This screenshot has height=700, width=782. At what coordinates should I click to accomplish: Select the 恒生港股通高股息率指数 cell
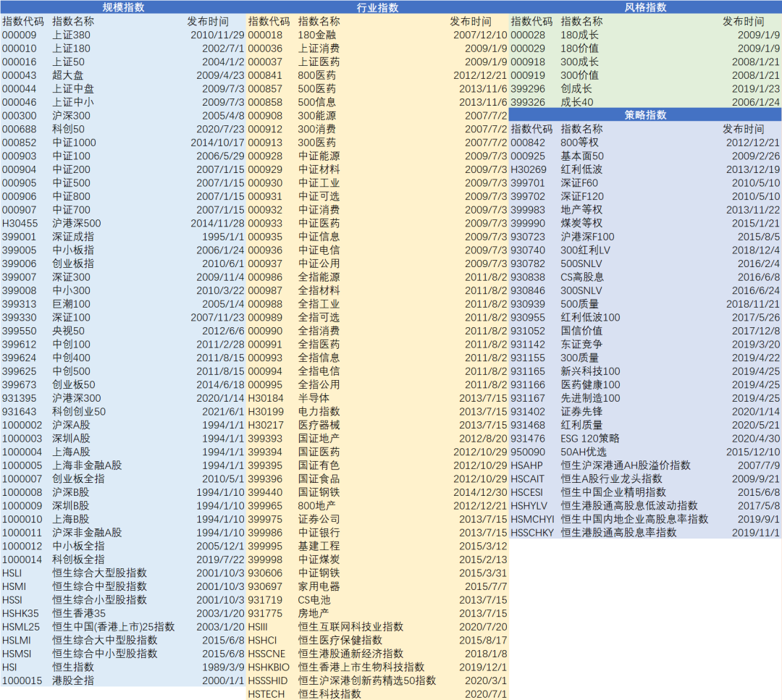tap(618, 533)
